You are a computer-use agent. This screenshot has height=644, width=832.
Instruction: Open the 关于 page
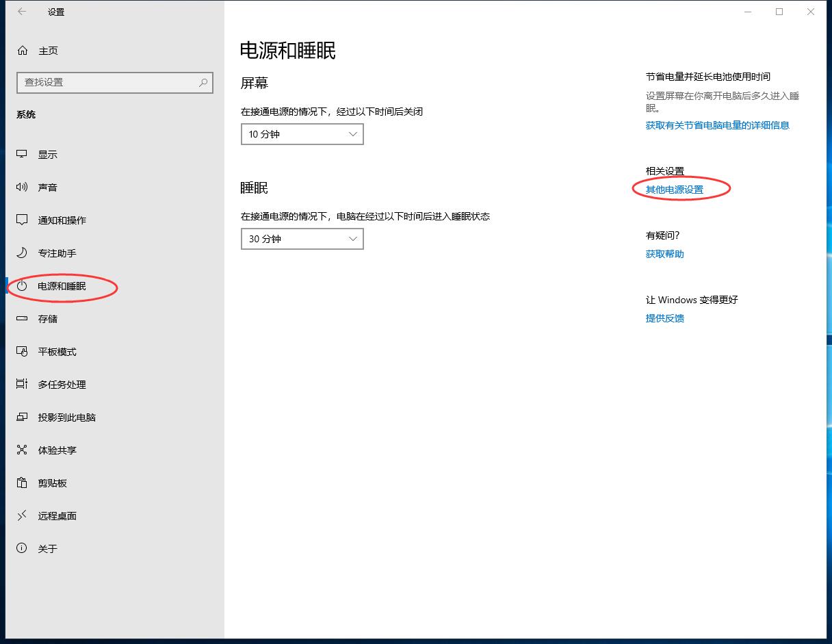[48, 549]
